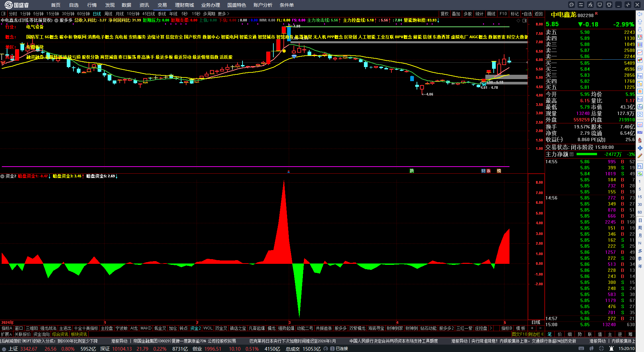644x352 pixels.
Task: Collapse the side panel via 侧边栏 «
Action: tap(536, 334)
